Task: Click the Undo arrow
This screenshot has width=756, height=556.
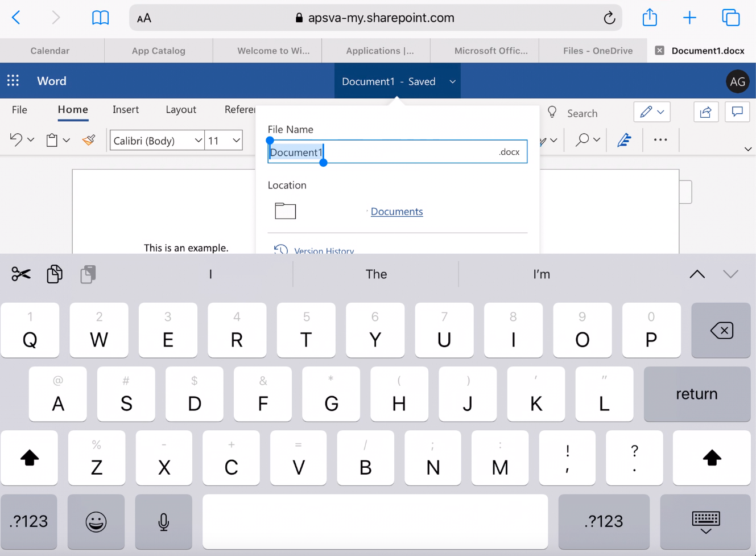Action: (16, 140)
